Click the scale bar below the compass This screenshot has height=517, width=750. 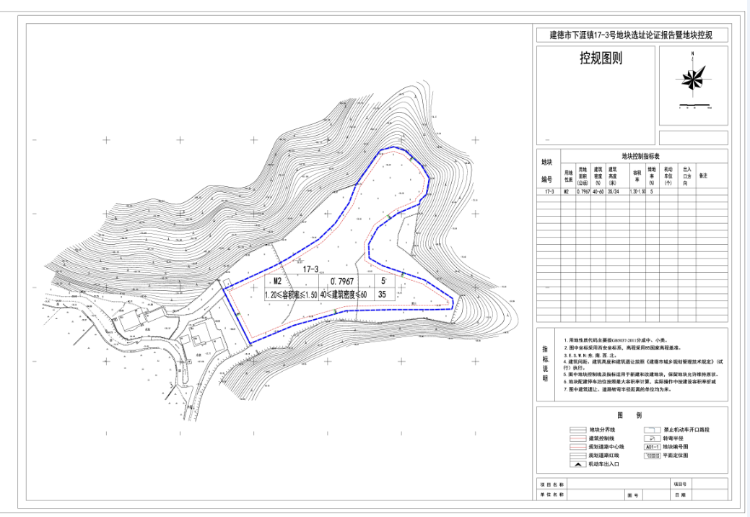click(x=692, y=103)
